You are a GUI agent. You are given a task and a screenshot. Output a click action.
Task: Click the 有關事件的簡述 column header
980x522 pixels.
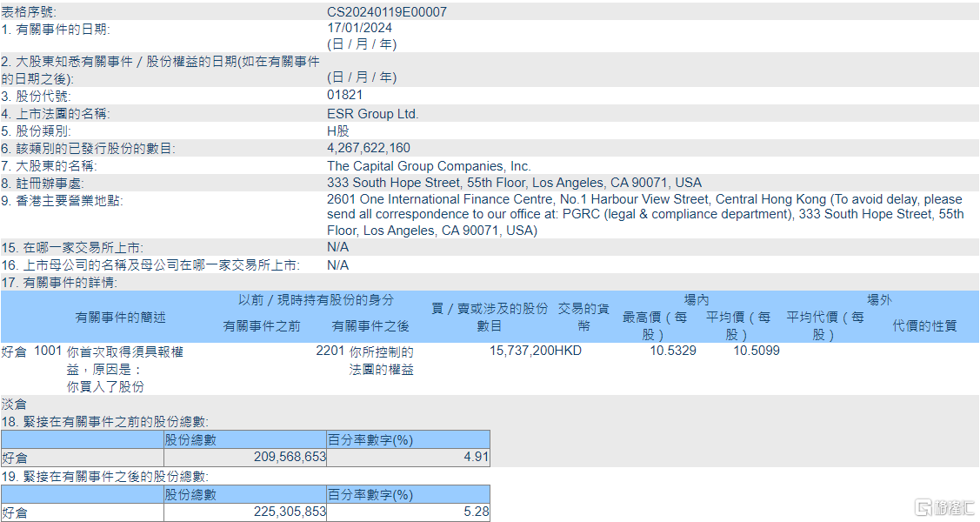pyautogui.click(x=120, y=318)
